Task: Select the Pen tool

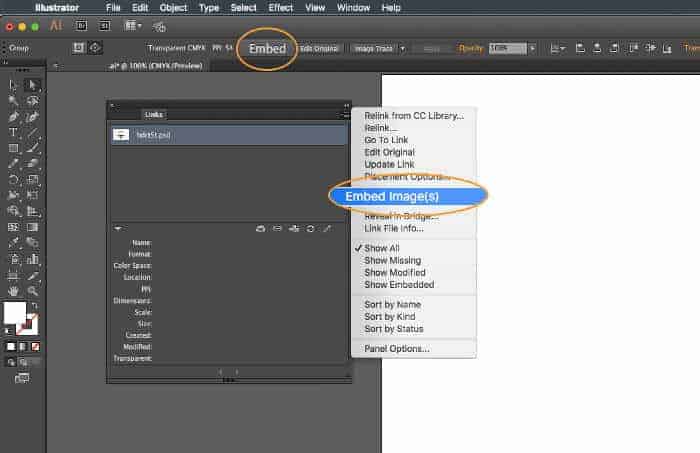Action: click(13, 117)
